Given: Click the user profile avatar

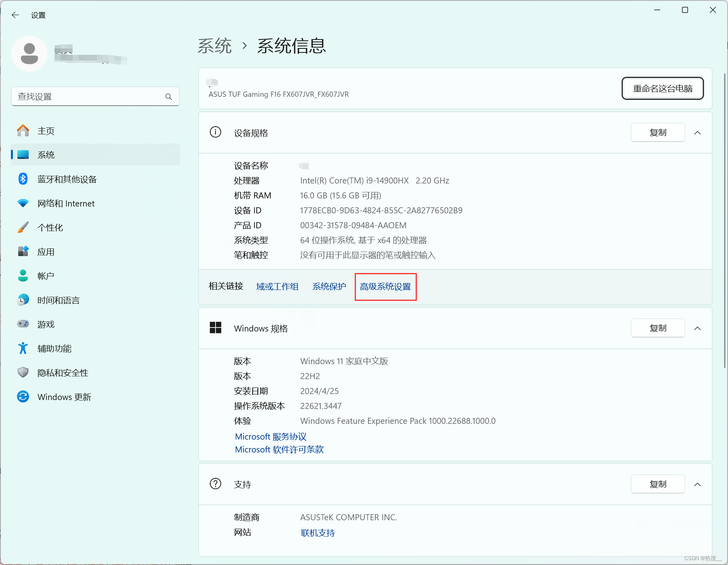Looking at the screenshot, I should 29,54.
